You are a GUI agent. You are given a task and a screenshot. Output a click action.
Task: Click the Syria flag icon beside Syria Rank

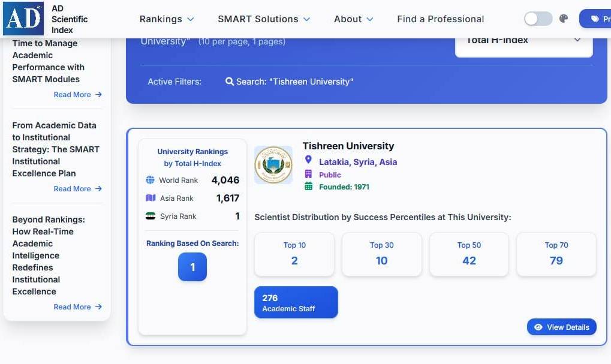[150, 216]
